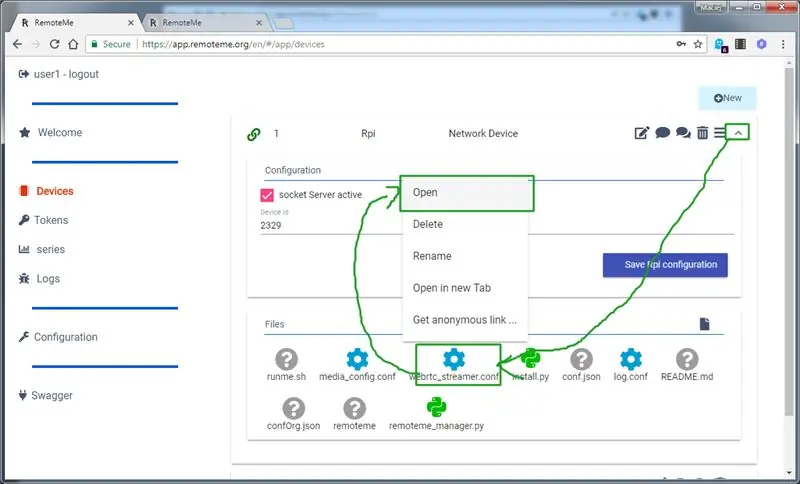Open a new browser tab
Image resolution: width=800 pixels, height=484 pixels.
(284, 23)
